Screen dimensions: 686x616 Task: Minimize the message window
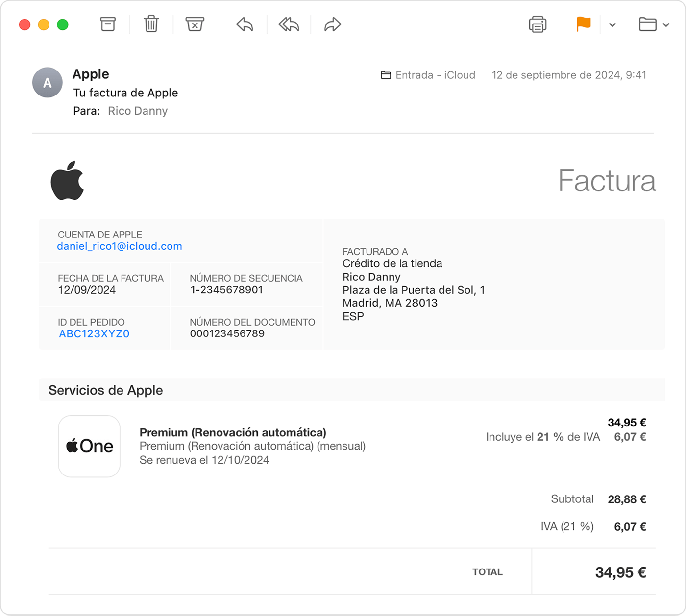pyautogui.click(x=44, y=24)
